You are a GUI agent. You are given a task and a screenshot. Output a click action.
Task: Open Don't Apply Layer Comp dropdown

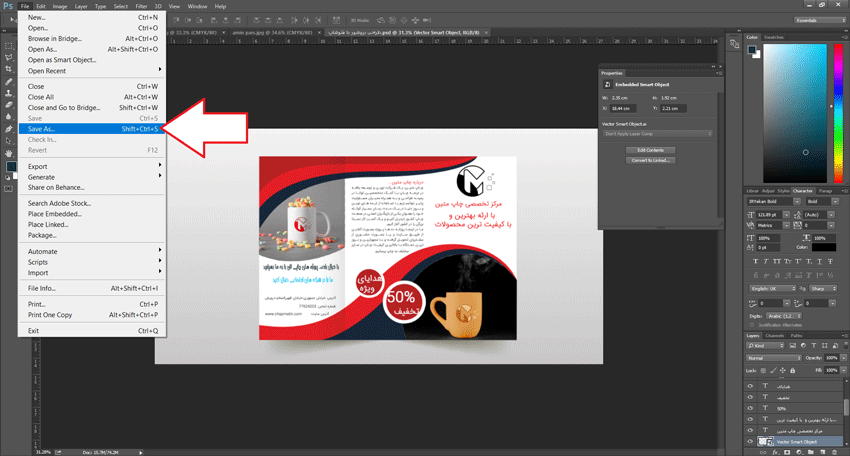tap(658, 134)
